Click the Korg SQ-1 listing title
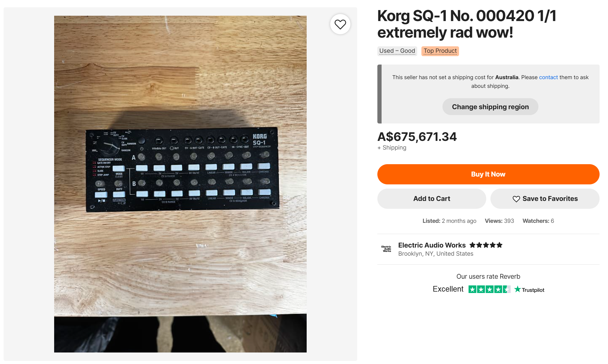The height and width of the screenshot is (364, 608). [x=467, y=24]
